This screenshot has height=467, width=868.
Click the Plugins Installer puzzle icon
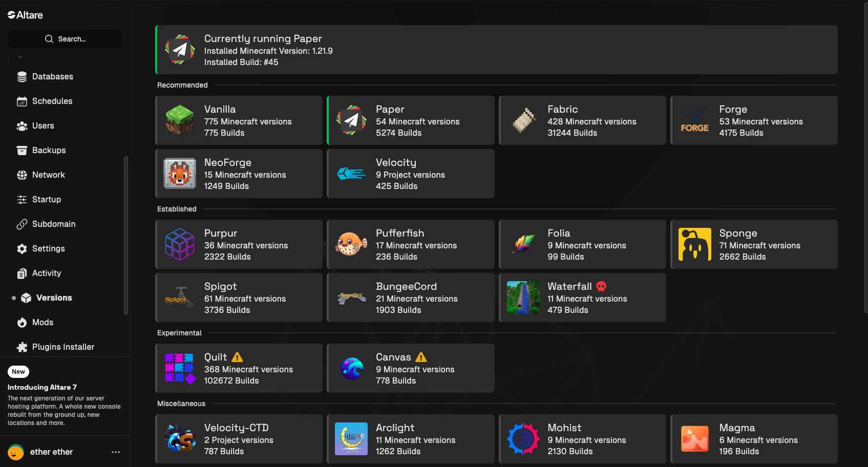coord(22,347)
